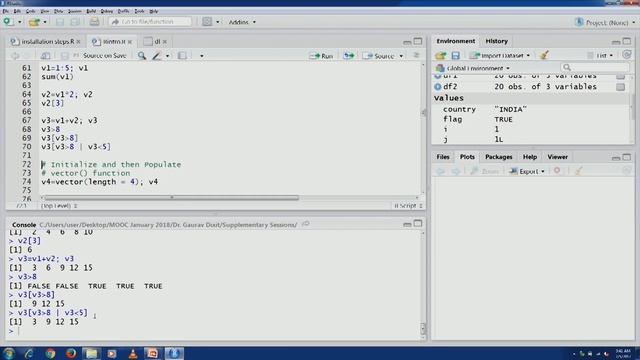Click the editor toolbar save icon
The image size is (640, 360).
tap(64, 56)
